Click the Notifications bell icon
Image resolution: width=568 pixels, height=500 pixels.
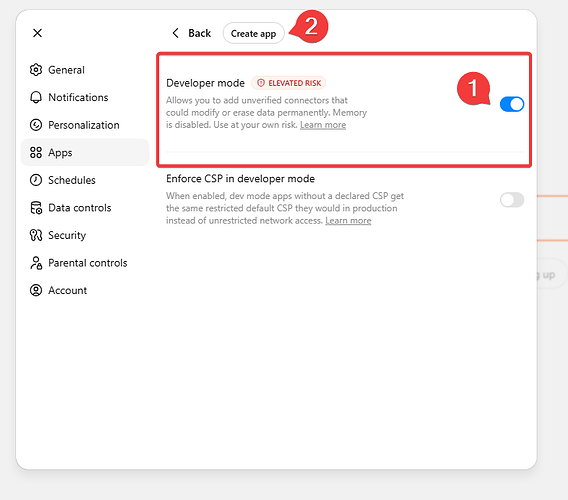point(36,97)
